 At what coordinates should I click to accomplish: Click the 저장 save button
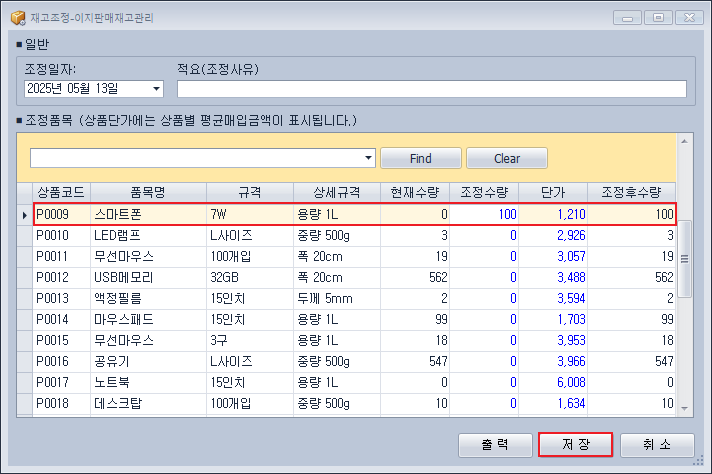[x=575, y=444]
